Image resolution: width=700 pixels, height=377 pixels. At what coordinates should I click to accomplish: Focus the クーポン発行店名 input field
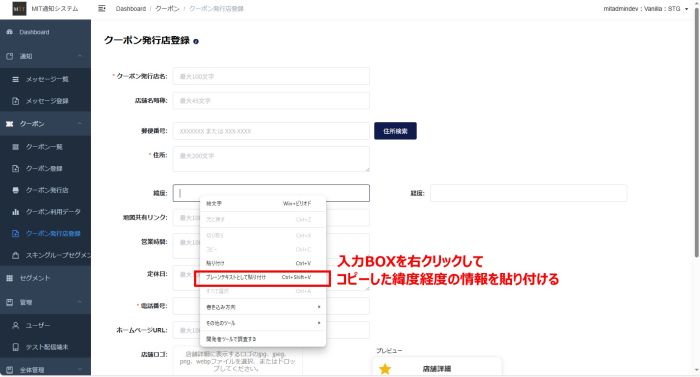click(x=271, y=76)
